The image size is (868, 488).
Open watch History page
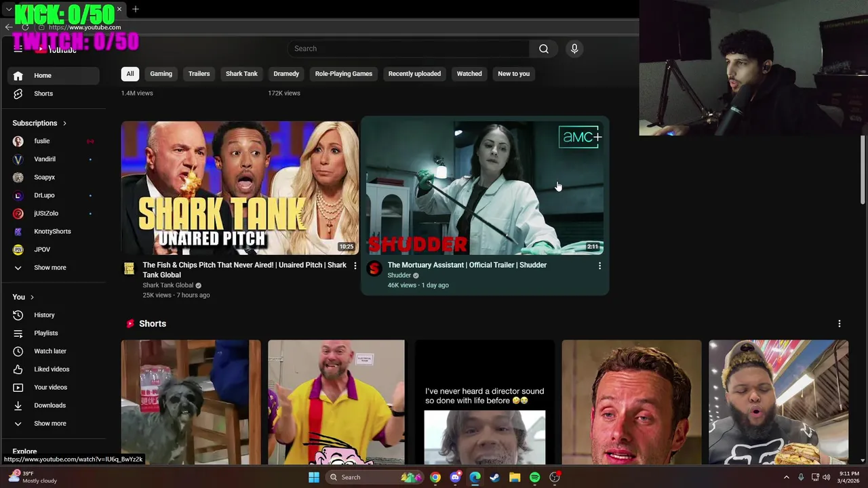[x=54, y=315]
